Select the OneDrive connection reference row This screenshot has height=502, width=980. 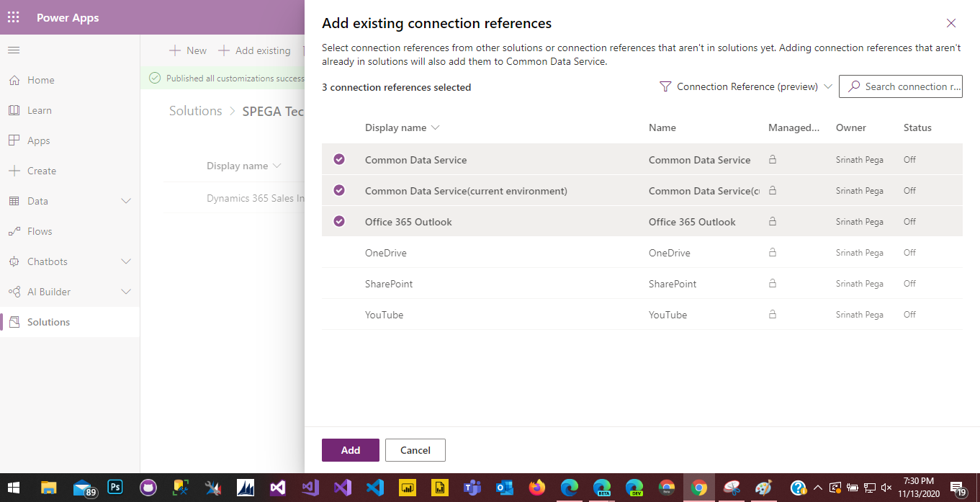(x=386, y=252)
